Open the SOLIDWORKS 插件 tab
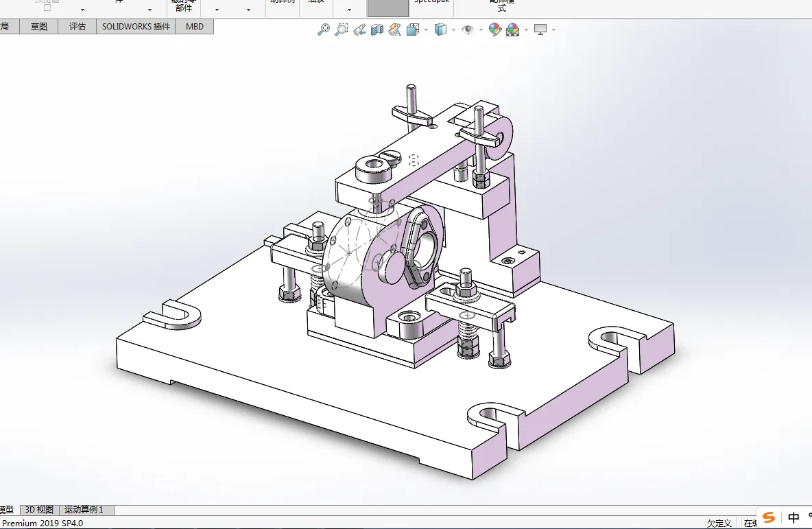Viewport: 812px width, 529px height. 136,27
